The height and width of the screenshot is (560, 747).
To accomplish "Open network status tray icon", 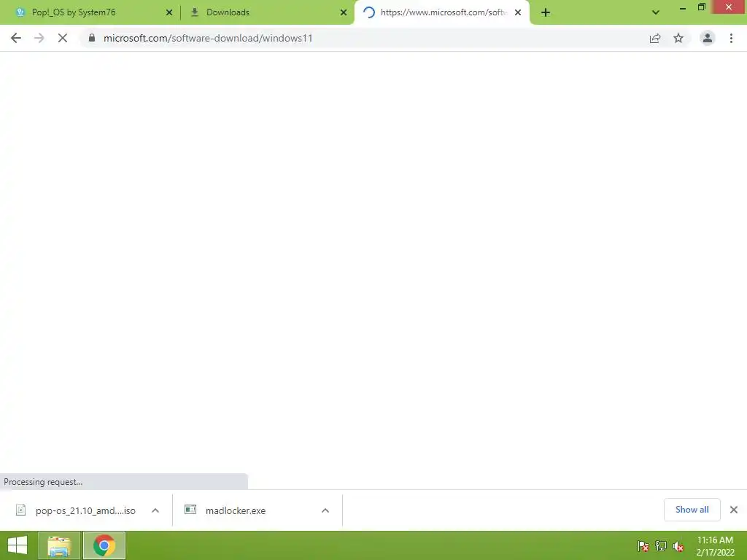I will [x=661, y=546].
